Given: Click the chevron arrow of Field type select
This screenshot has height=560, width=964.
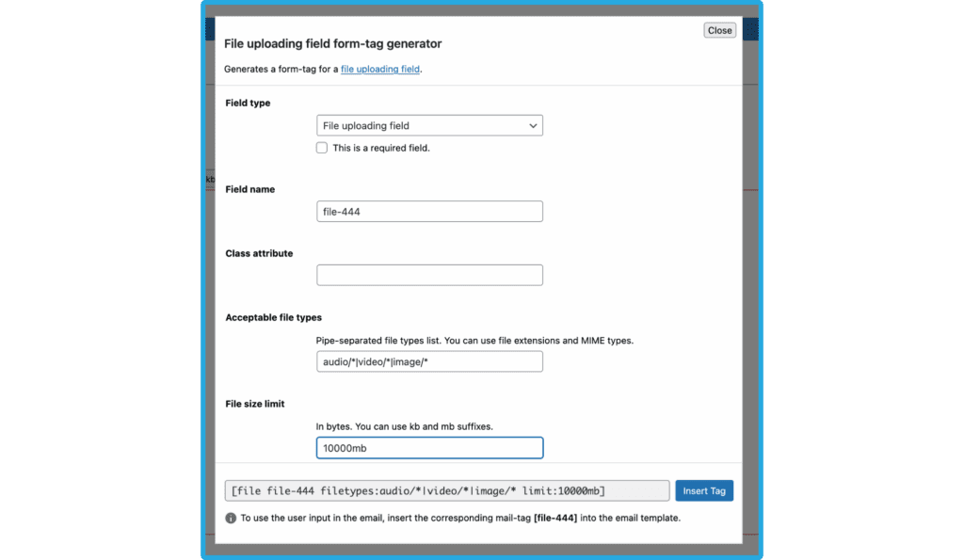Looking at the screenshot, I should 533,126.
